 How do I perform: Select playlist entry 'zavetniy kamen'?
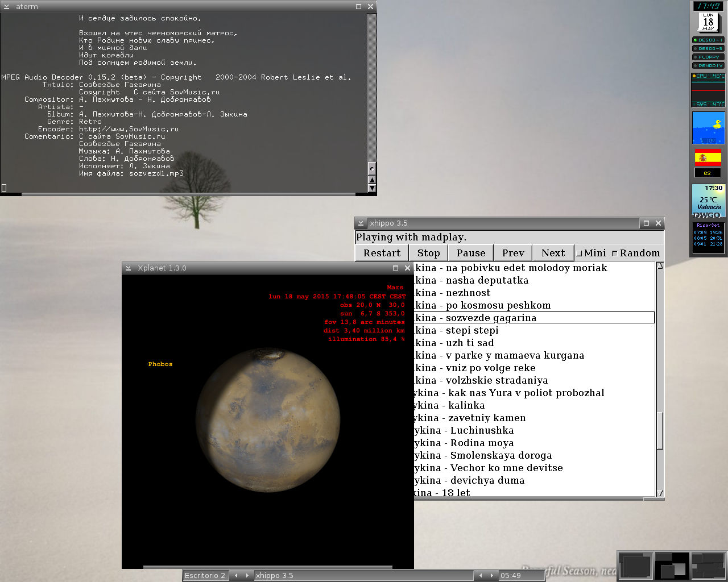pos(534,418)
